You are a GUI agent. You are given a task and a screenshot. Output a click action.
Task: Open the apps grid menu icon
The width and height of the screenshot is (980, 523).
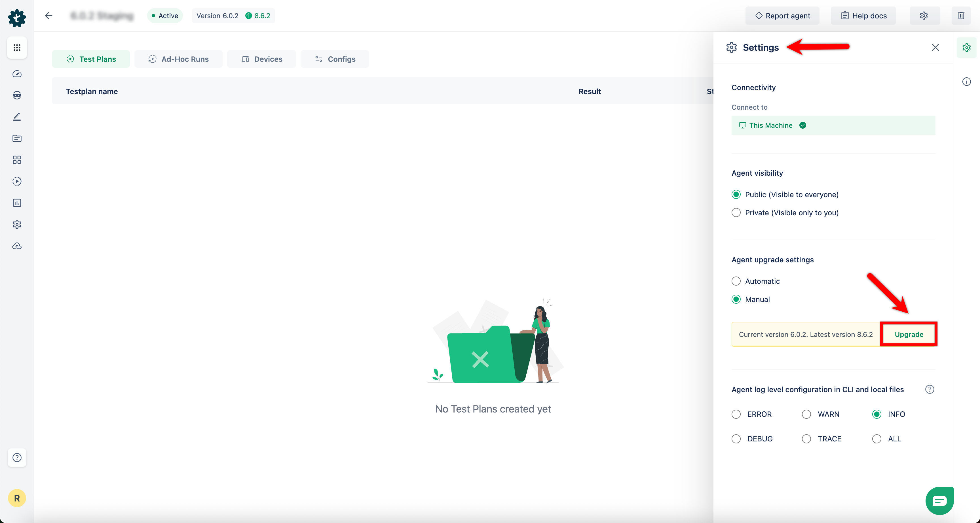tap(17, 48)
